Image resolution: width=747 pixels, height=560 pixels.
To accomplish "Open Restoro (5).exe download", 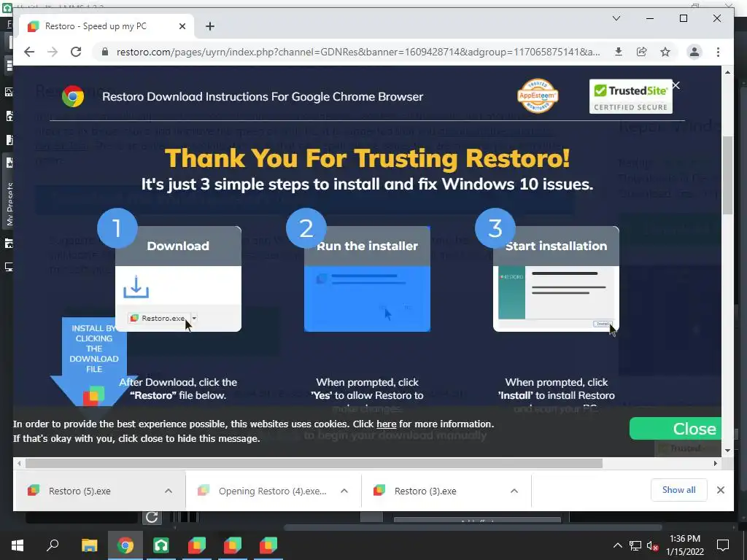I will pos(79,491).
